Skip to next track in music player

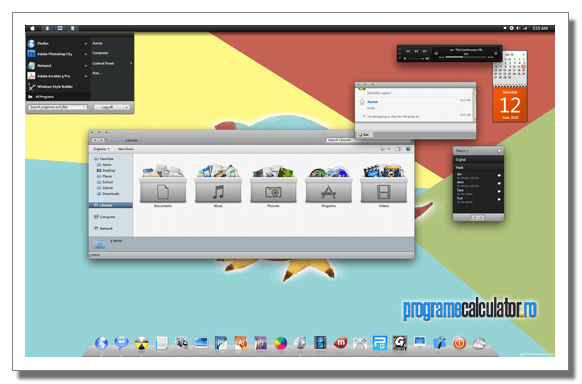pyautogui.click(x=424, y=51)
